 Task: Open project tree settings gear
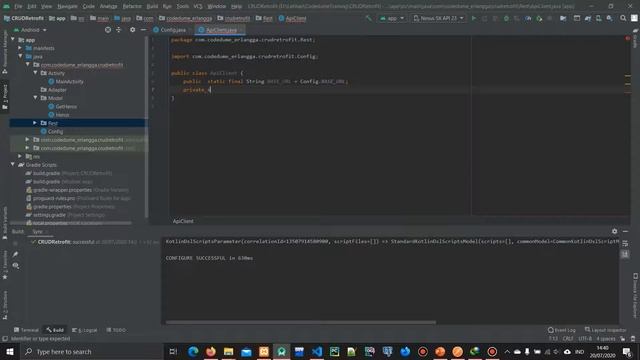pyautogui.click(x=132, y=30)
